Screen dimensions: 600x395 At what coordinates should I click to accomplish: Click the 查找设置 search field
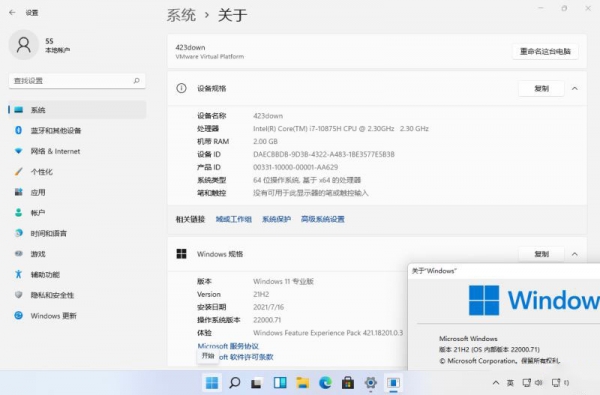click(x=77, y=81)
